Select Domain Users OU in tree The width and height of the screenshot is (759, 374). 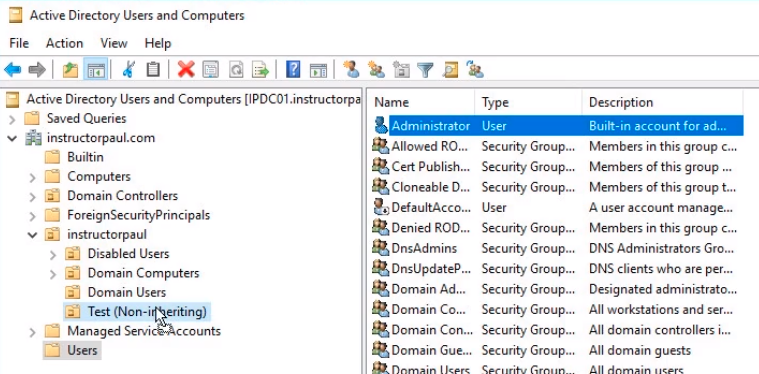coord(127,292)
